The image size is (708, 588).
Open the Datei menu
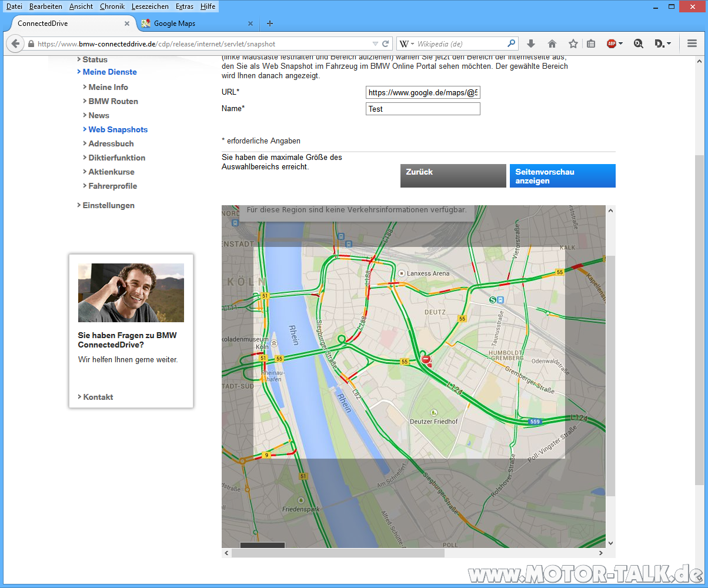(15, 6)
